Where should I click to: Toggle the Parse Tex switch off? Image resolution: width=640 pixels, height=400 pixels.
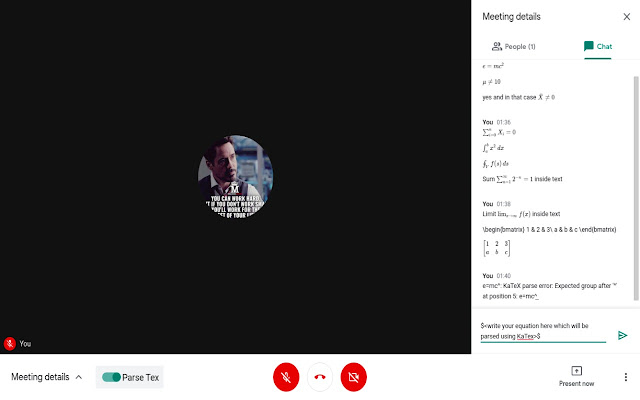(111, 377)
